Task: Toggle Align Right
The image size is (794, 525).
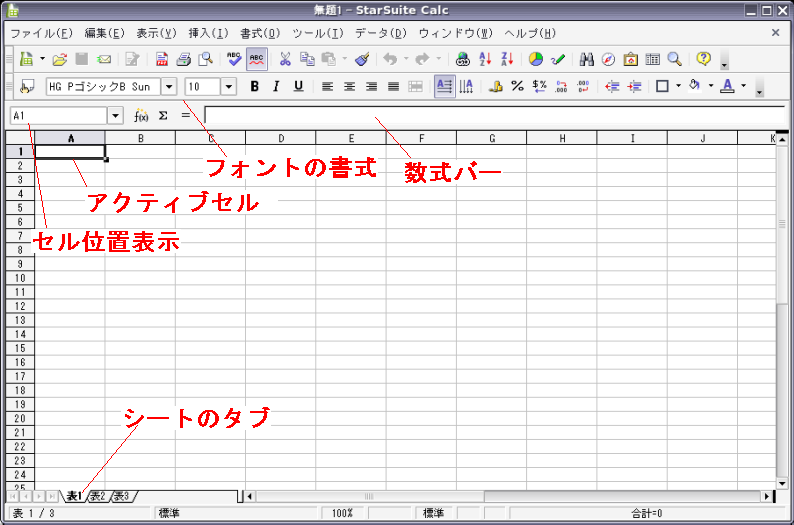Action: (x=371, y=87)
